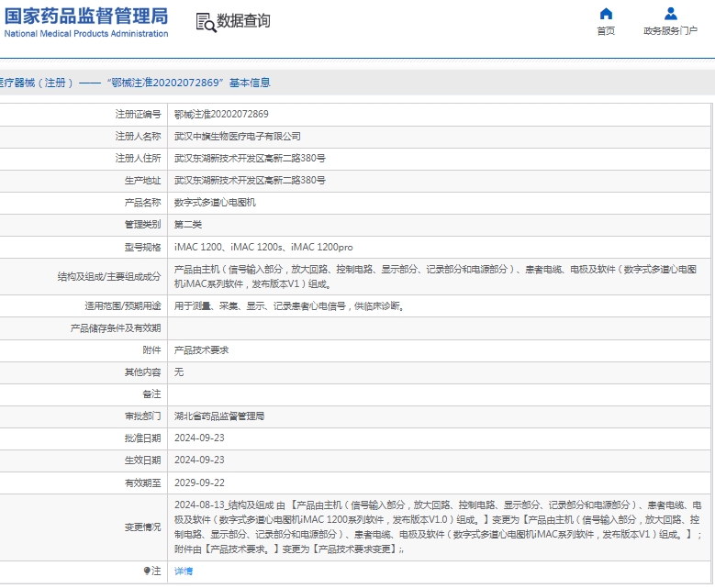Open the 政务服务门户 user icon

click(x=670, y=14)
